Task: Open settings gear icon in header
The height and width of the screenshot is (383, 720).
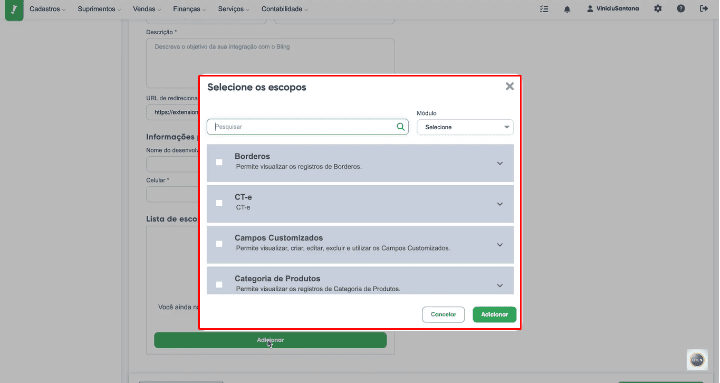Action: click(x=658, y=9)
